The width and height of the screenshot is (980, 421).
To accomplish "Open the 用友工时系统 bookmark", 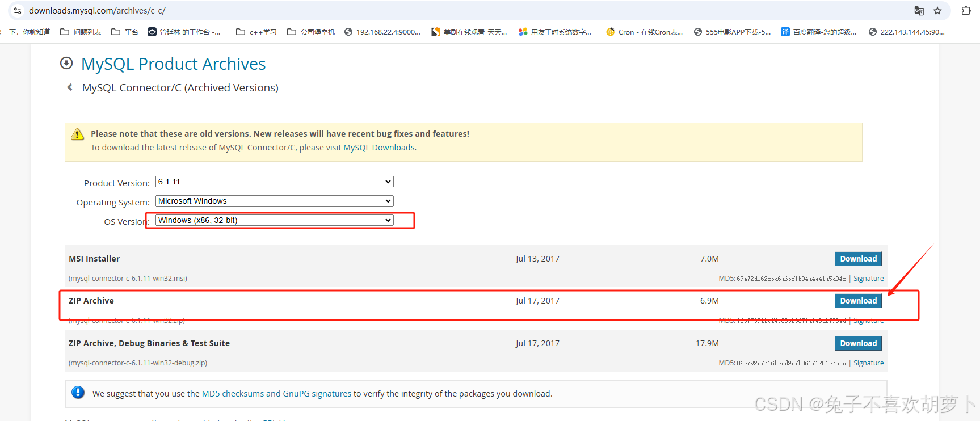I will pos(555,32).
